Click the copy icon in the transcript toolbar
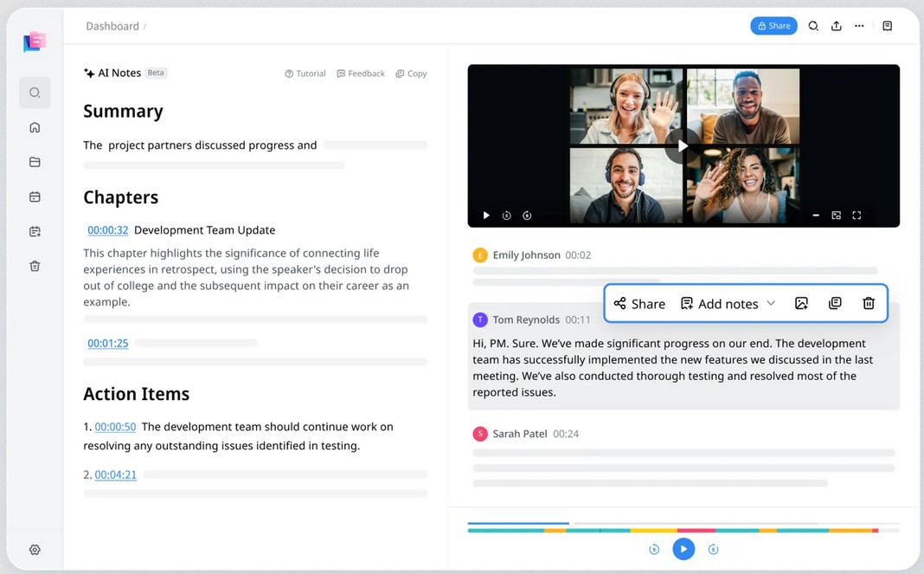 pyautogui.click(x=835, y=303)
